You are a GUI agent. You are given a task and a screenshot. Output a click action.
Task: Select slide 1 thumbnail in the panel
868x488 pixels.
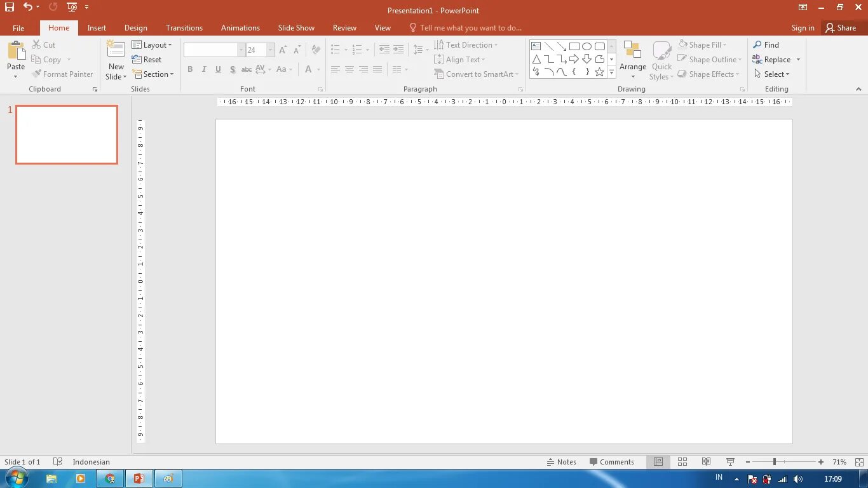tap(67, 135)
